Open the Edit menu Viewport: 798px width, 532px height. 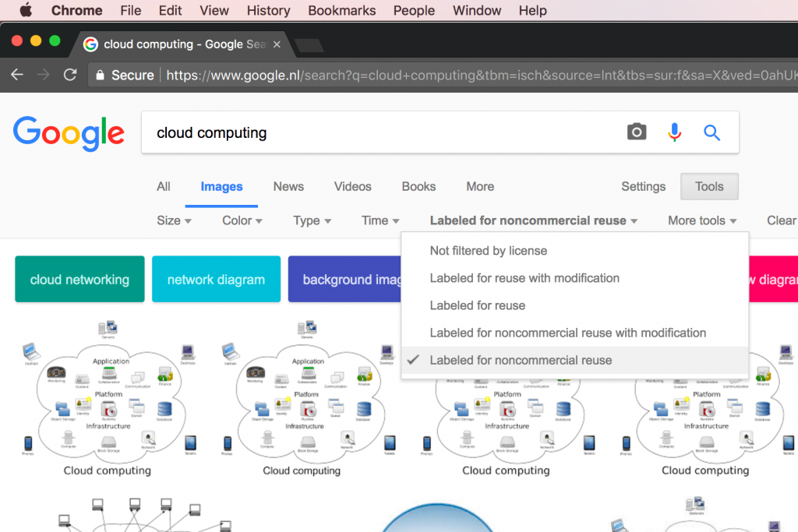point(170,10)
